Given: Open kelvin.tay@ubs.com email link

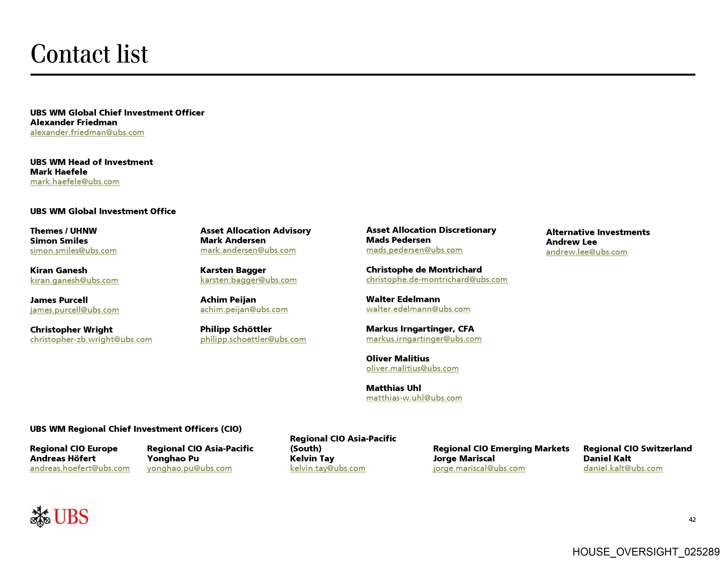Looking at the screenshot, I should (x=328, y=468).
